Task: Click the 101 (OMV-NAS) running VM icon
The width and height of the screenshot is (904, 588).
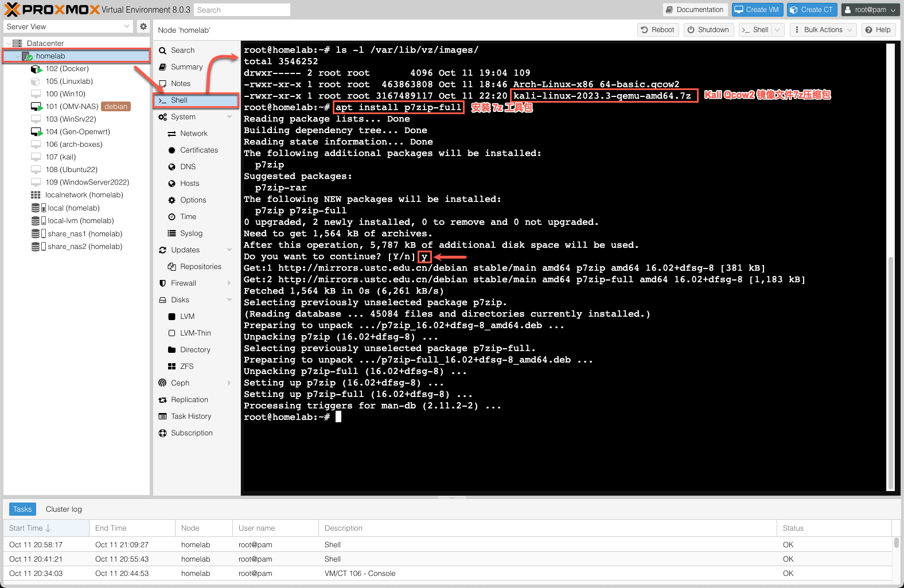Action: coord(36,107)
